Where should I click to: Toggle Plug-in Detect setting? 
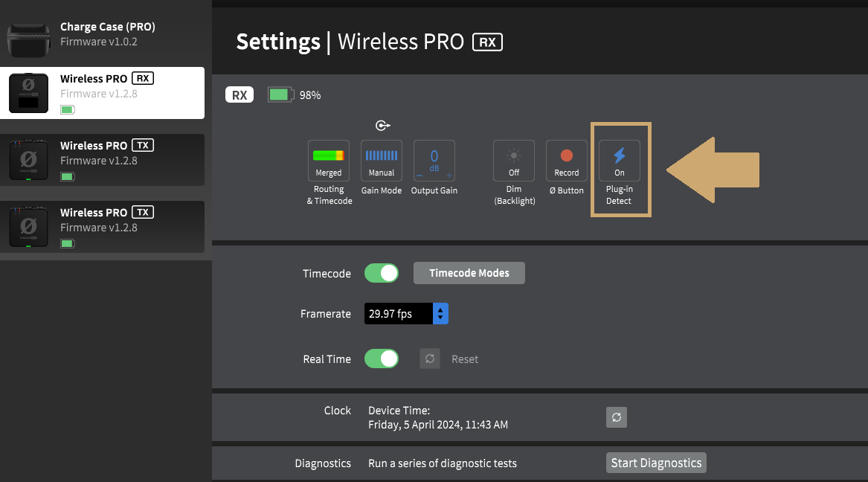620,161
